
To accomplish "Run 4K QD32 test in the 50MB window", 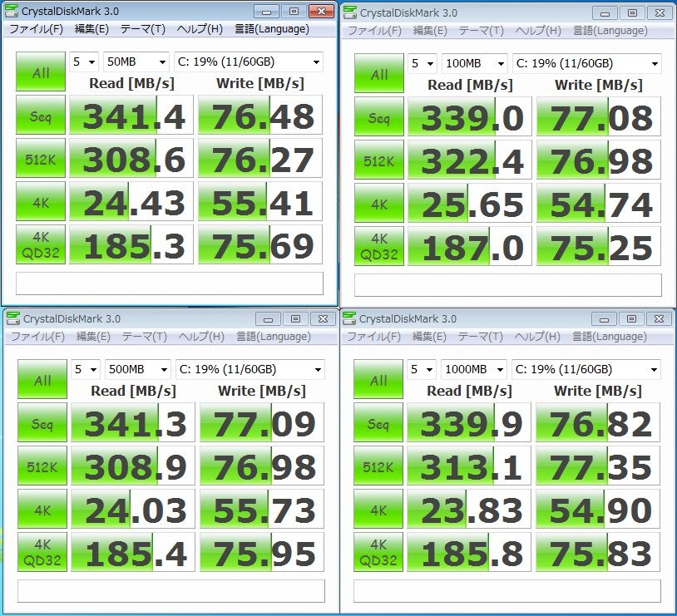I will pos(41,244).
